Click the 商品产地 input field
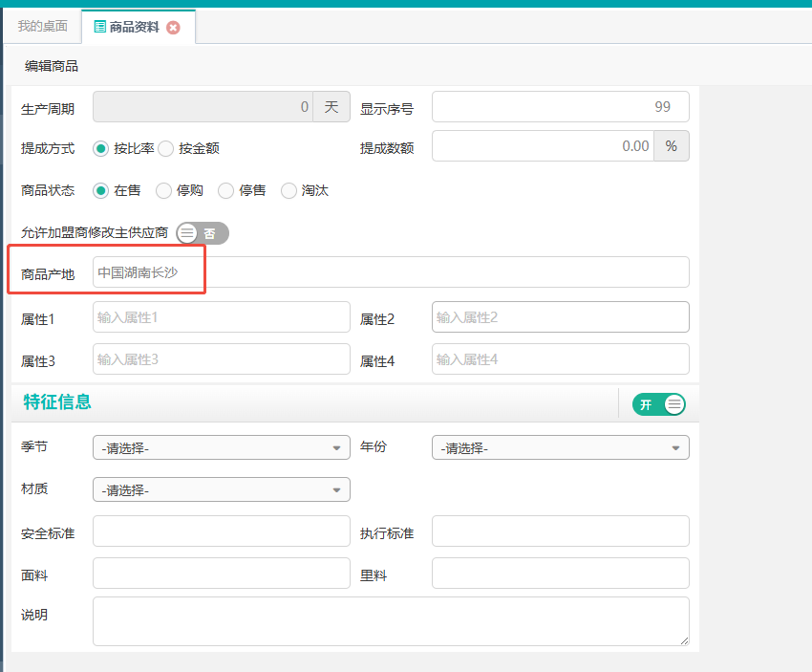 tap(391, 272)
